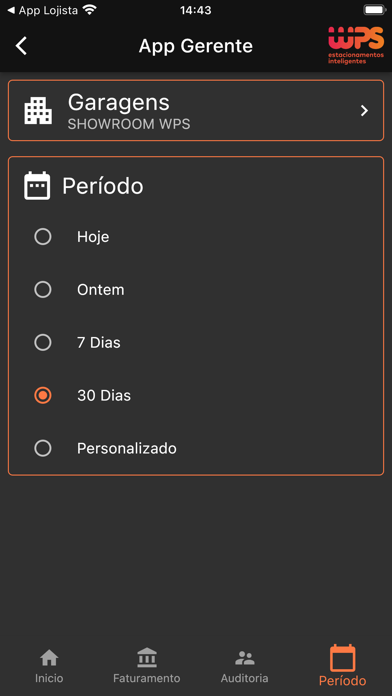Choose the Personalizado radio option

point(43,448)
